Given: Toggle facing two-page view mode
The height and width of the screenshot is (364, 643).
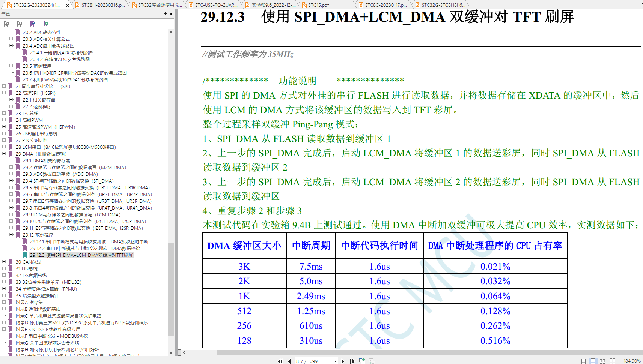Looking at the screenshot, I should pyautogui.click(x=602, y=361).
